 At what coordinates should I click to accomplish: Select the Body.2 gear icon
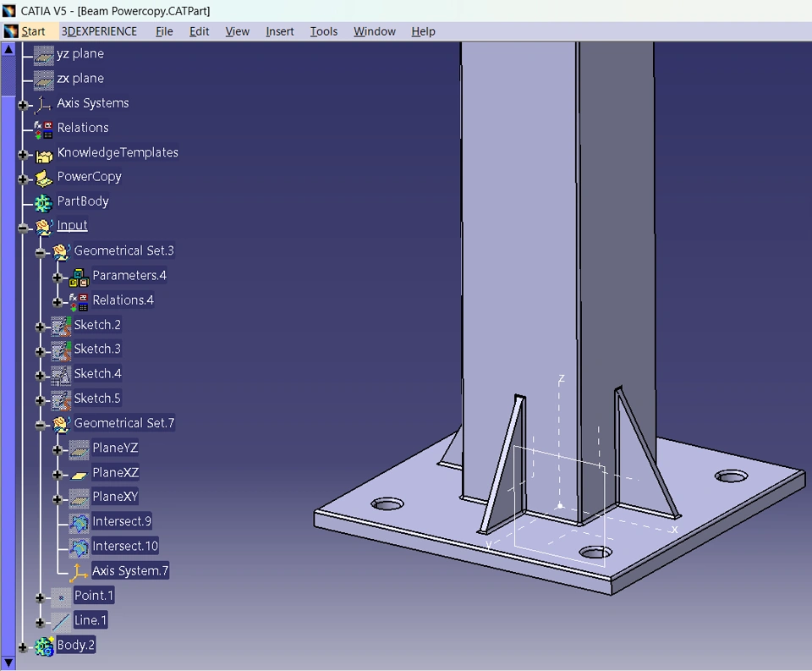[x=43, y=646]
